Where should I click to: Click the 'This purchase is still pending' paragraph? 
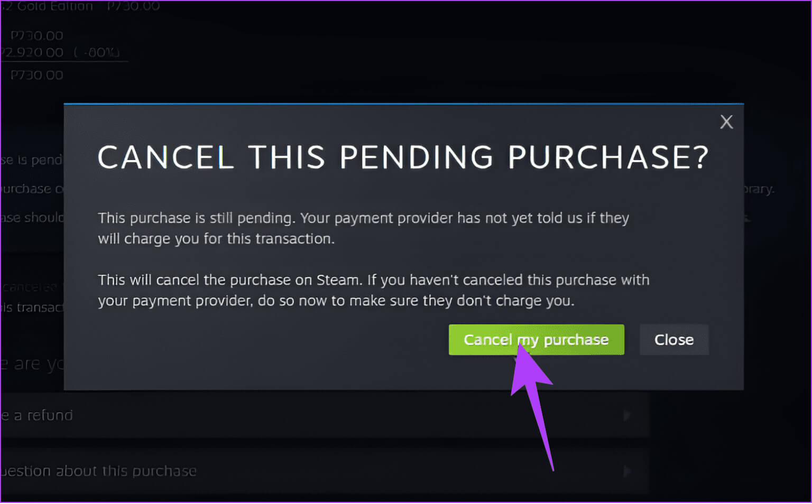click(x=363, y=228)
